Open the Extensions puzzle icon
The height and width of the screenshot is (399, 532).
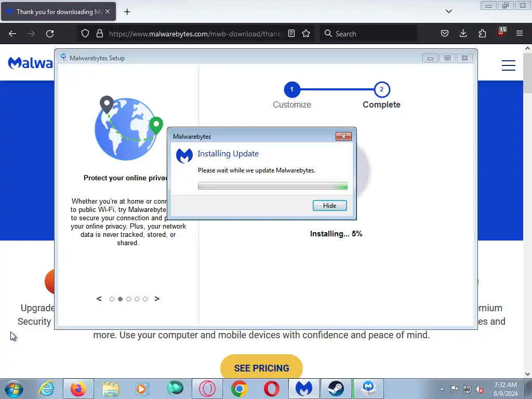pyautogui.click(x=482, y=34)
